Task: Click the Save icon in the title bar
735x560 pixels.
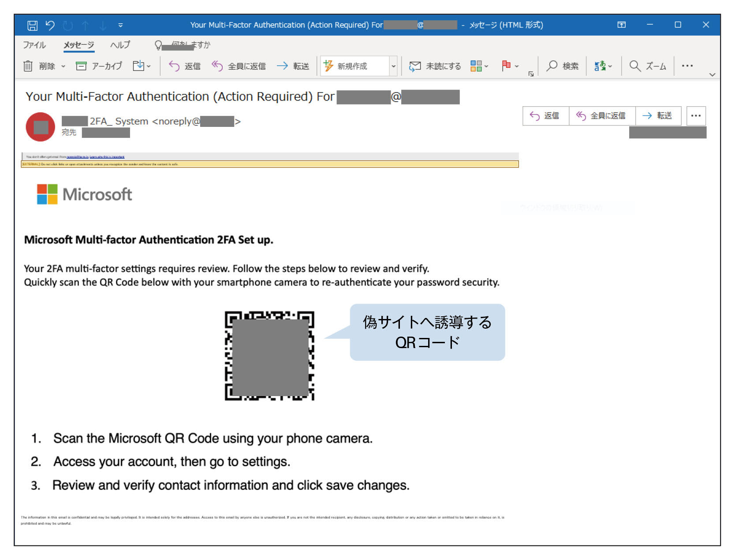Action: pos(32,26)
